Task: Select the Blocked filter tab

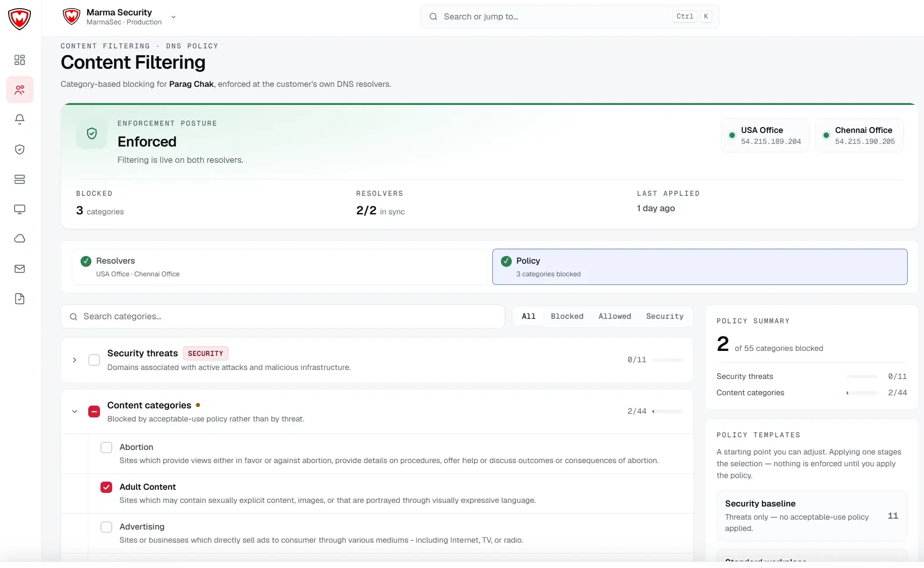Action: (567, 316)
